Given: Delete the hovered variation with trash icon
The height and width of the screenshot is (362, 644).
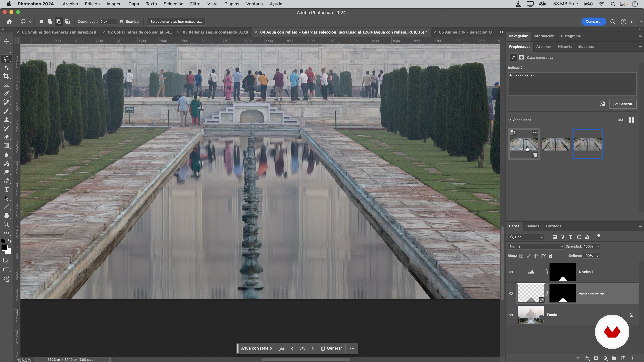Looking at the screenshot, I should 535,155.
